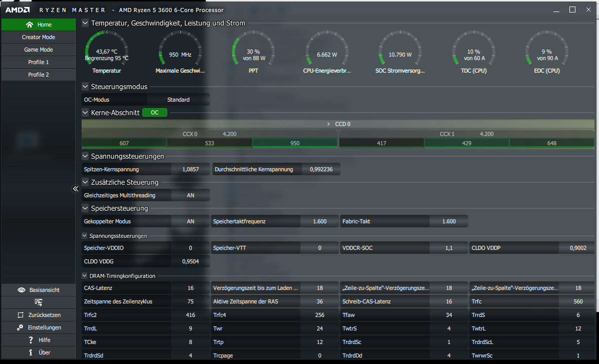Screen dimensions: 599x364
Task: Select core bar showing 417
Action: pos(381,143)
